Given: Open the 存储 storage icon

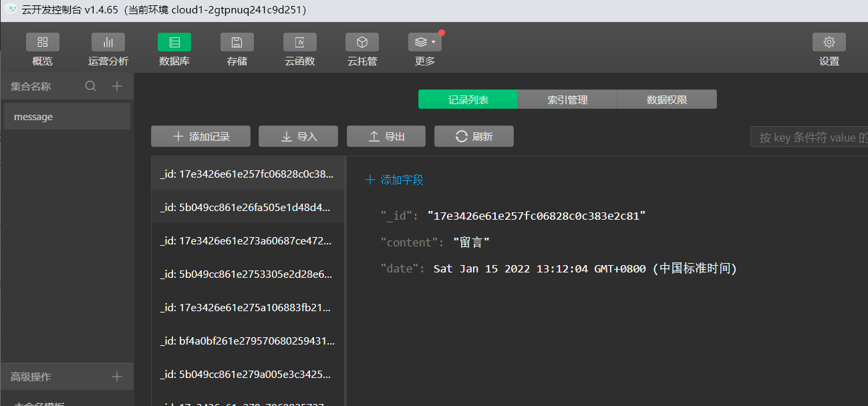Looking at the screenshot, I should pyautogui.click(x=237, y=42).
